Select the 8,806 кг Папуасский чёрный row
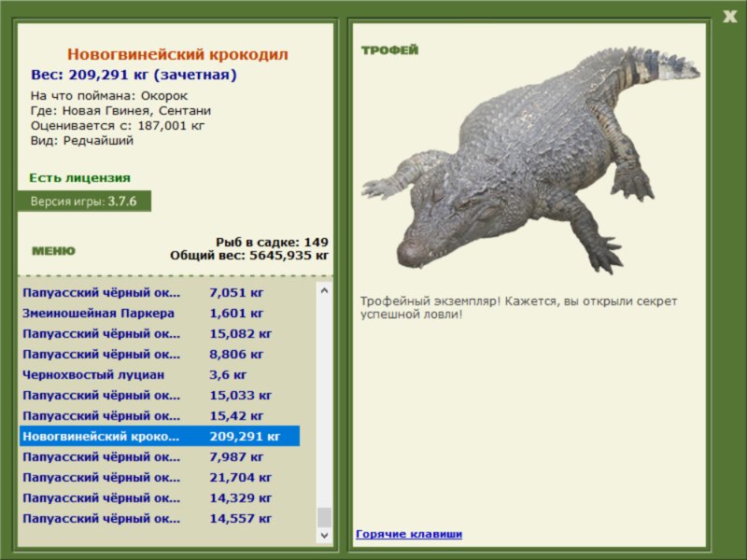This screenshot has height=560, width=747. coord(160,355)
